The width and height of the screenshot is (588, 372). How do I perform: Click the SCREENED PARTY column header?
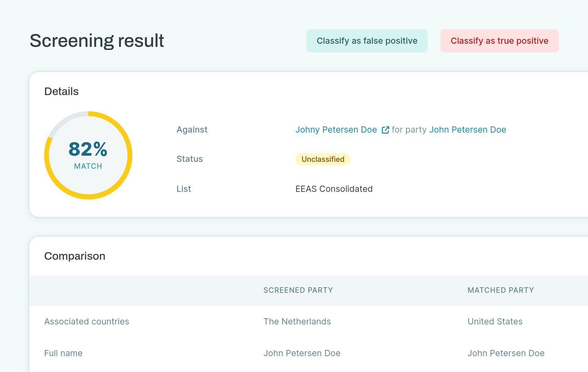(x=298, y=290)
